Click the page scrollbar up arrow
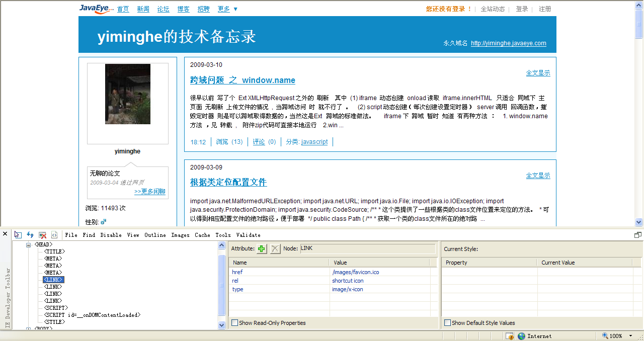 [x=639, y=5]
